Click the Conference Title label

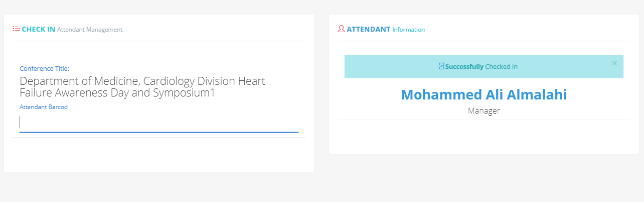44,68
